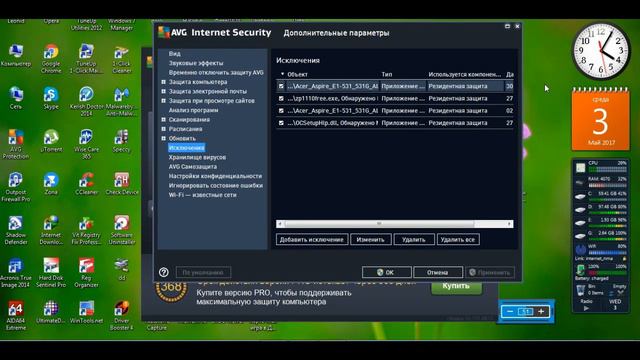Open the WinTools.net desktop shortcut
Image resolution: width=640 pixels, height=360 pixels.
click(86, 312)
